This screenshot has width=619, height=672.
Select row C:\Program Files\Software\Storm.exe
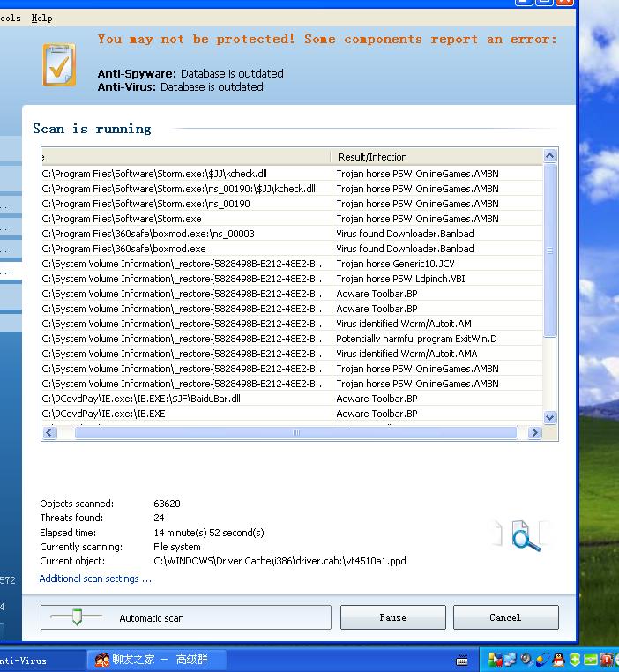(x=292, y=219)
